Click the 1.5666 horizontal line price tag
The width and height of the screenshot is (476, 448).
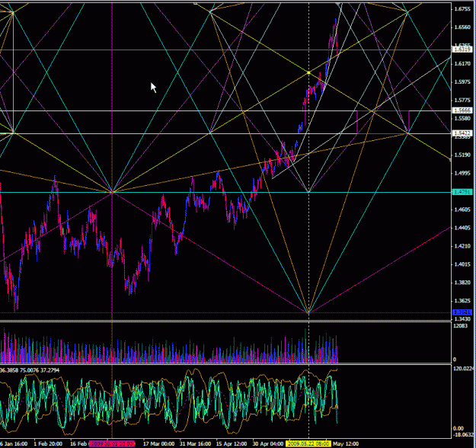(462, 110)
